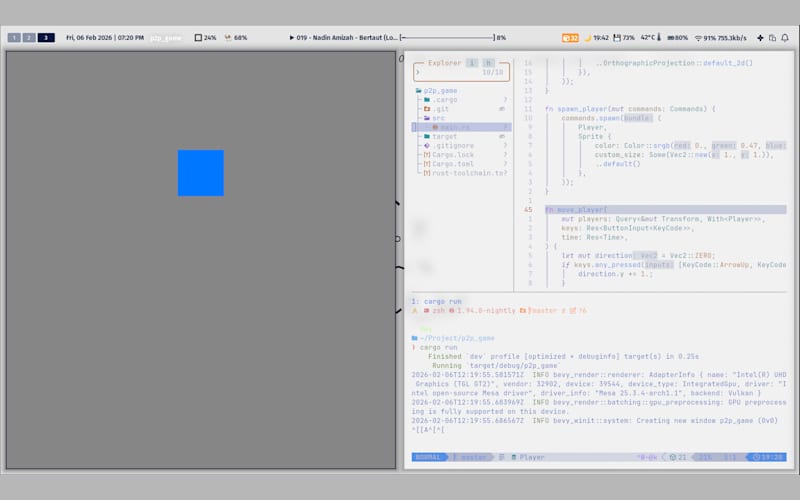Screen dimensions: 800x500
Task: Select the main.rs file in the Explorer
Action: 461,127
